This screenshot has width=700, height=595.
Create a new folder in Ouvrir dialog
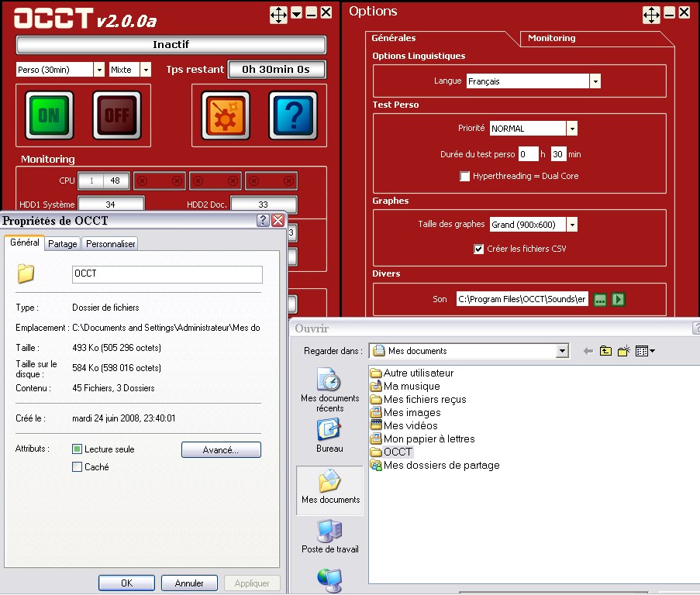coord(624,351)
